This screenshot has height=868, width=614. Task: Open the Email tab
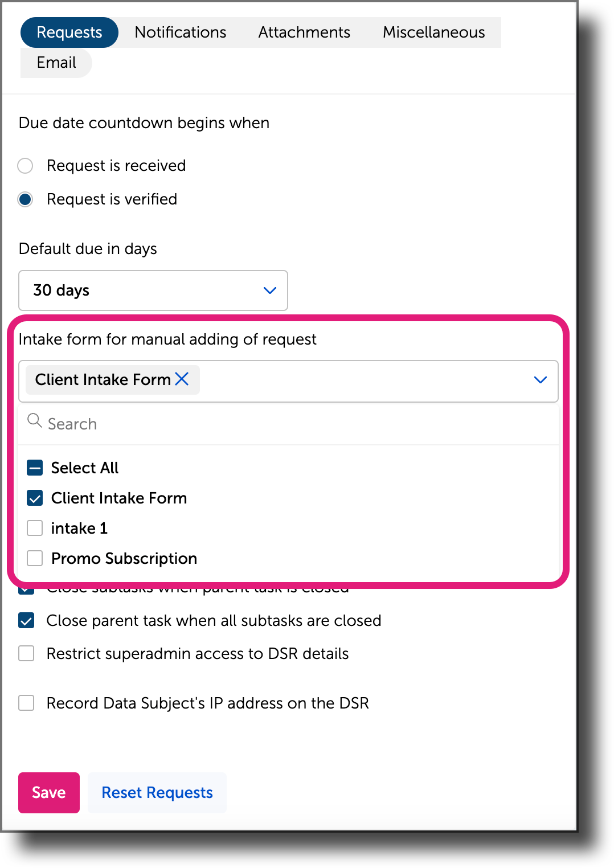point(56,63)
